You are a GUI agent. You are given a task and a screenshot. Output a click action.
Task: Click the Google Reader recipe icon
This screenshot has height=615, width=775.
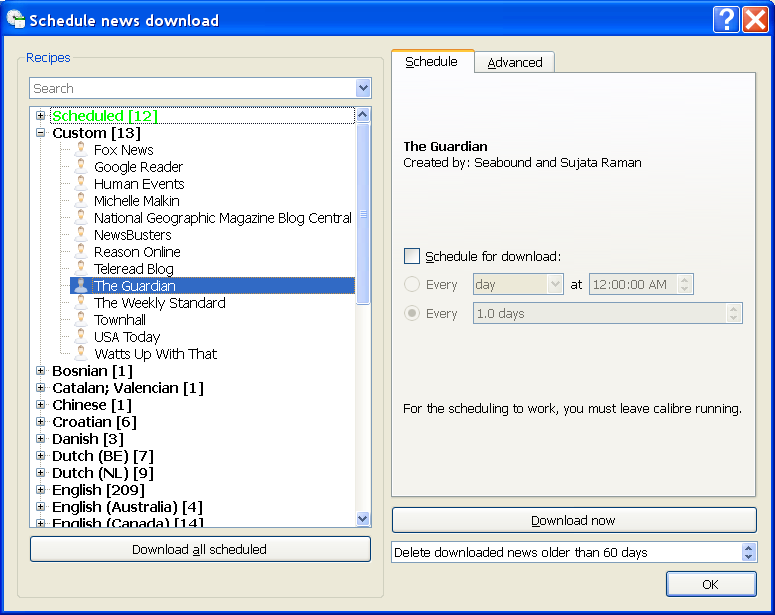click(81, 167)
